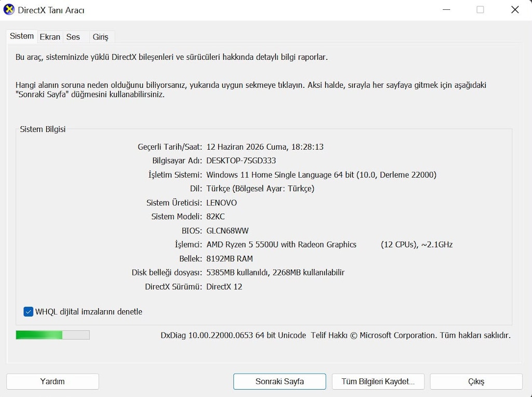Click the LENOVO manufacturer value
Image resolution: width=532 pixels, height=397 pixels.
[221, 203]
